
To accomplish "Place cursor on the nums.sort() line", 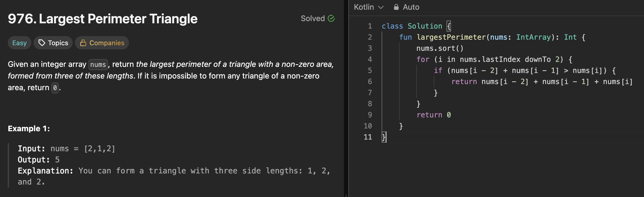I will [440, 48].
